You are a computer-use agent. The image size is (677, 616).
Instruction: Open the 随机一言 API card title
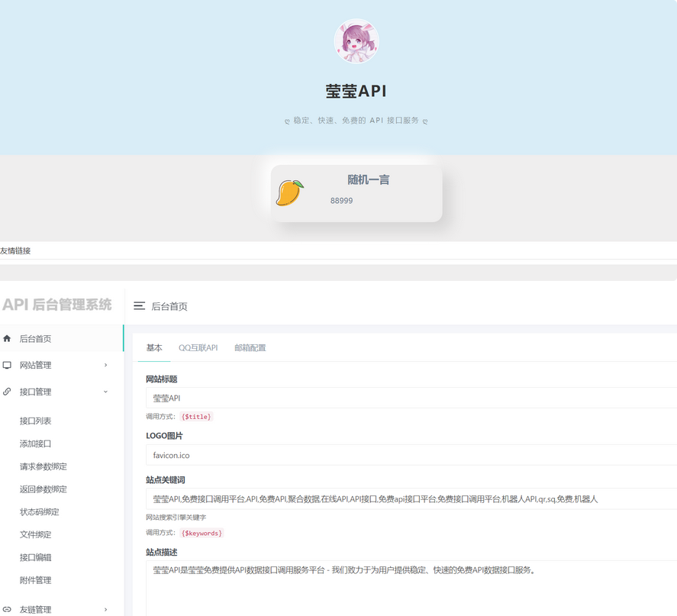coord(369,179)
